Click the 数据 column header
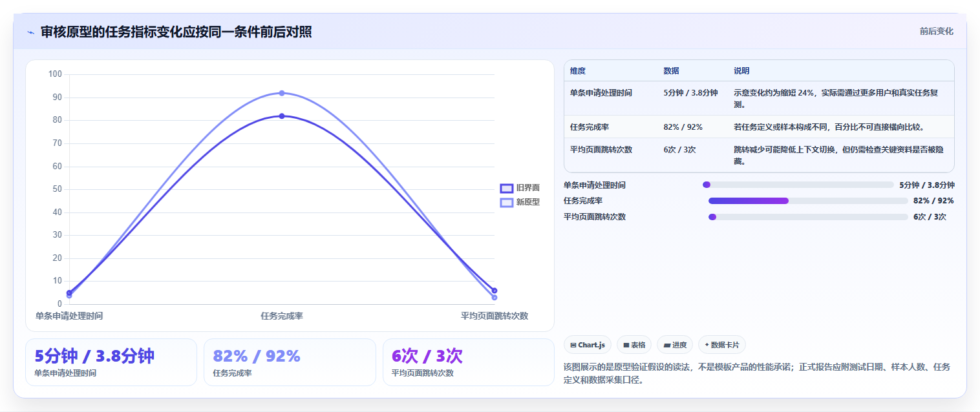 671,71
